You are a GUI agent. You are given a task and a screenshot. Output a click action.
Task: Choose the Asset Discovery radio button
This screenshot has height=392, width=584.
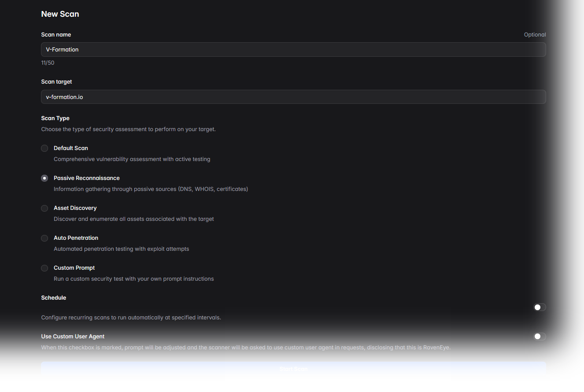pyautogui.click(x=44, y=208)
